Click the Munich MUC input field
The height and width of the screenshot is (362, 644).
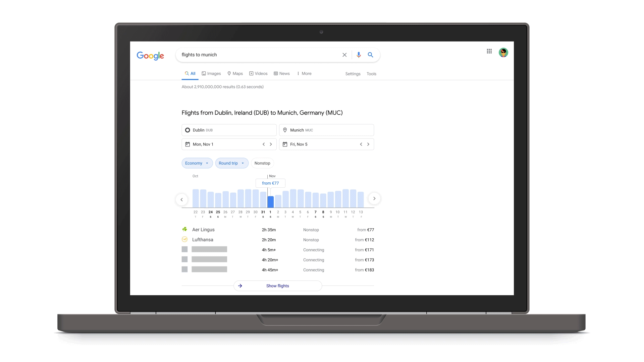coord(326,130)
